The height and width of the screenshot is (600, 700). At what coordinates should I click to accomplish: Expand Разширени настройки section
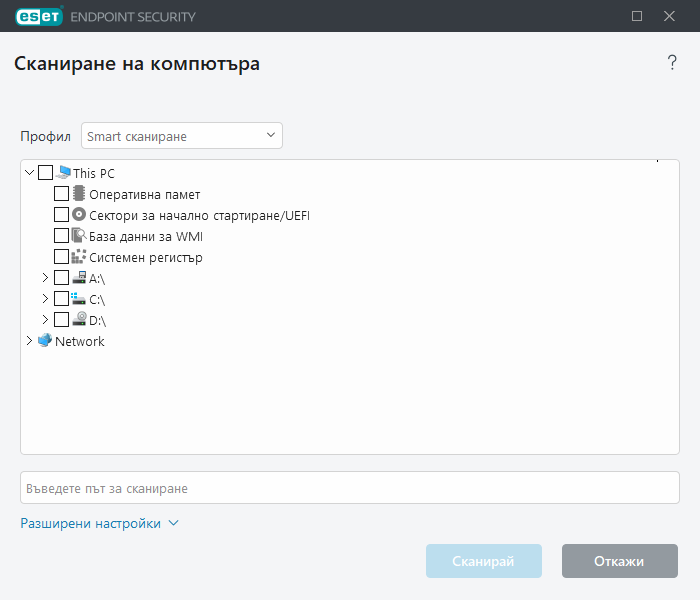[x=99, y=523]
